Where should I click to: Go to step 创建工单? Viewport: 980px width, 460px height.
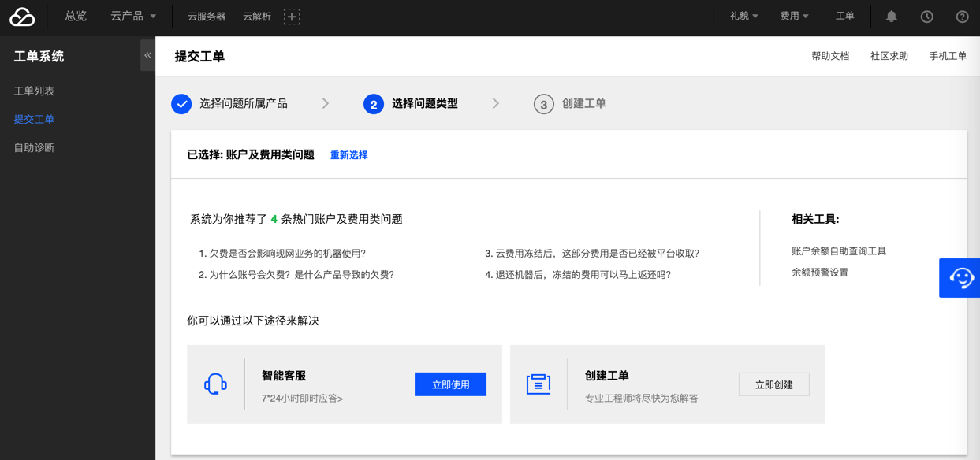pyautogui.click(x=584, y=103)
